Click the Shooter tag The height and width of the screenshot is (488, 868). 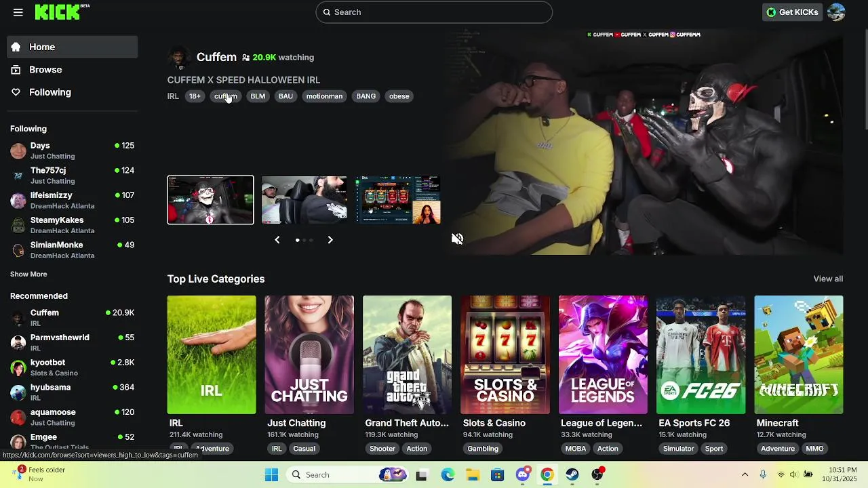coord(382,449)
